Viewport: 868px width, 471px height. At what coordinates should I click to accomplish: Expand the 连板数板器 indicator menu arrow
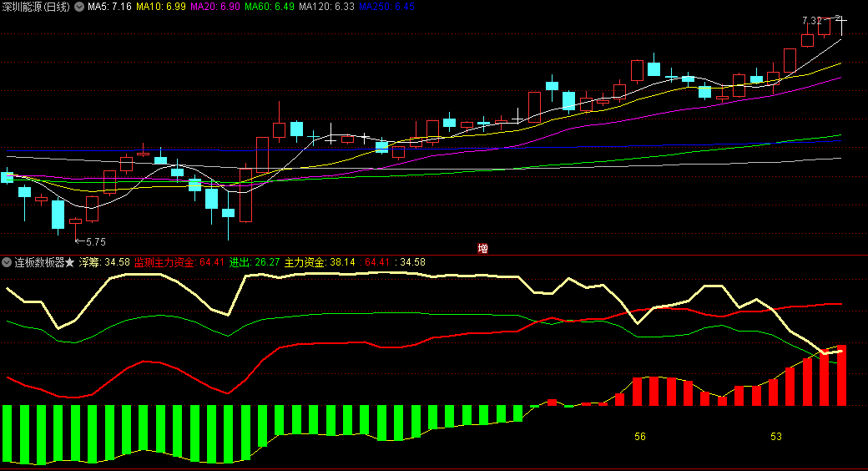pyautogui.click(x=7, y=262)
